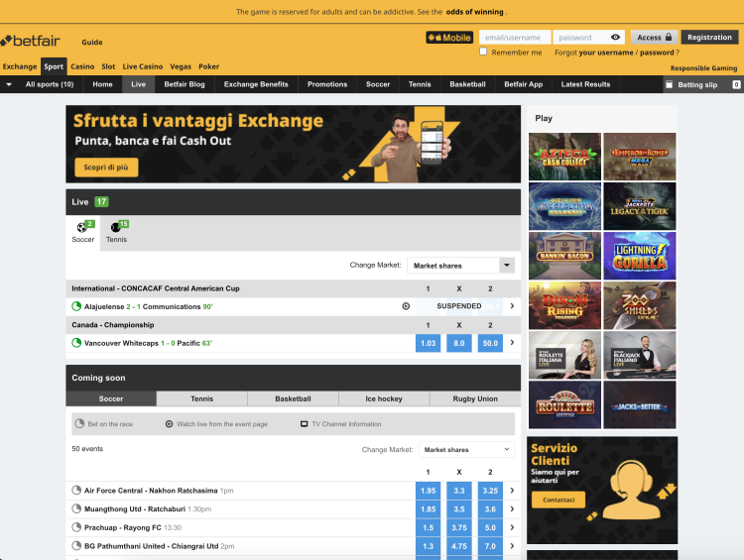
Task: Click Vancouver Whitecaps live clock icon
Action: point(76,343)
